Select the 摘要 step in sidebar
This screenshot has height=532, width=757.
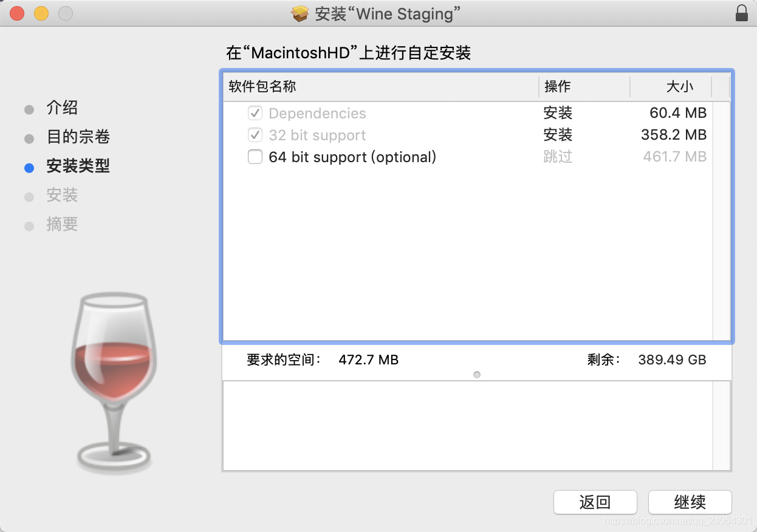tap(62, 225)
